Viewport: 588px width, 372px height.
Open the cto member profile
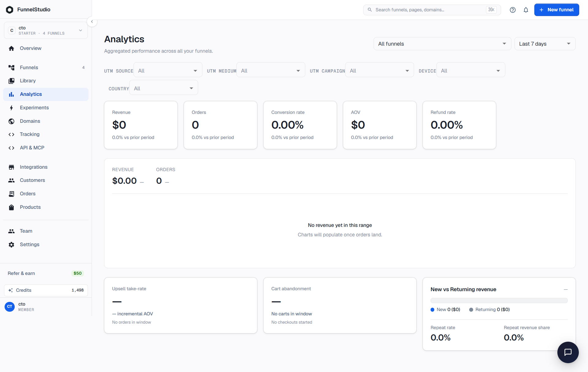click(46, 306)
